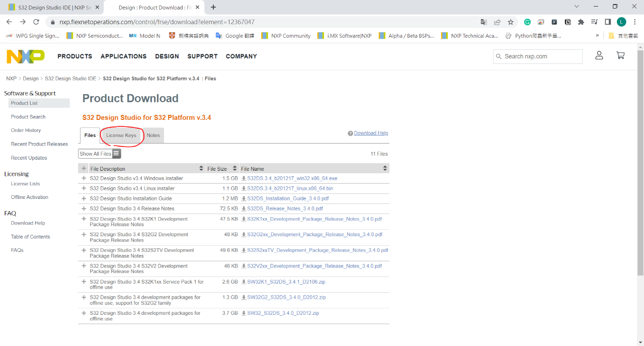The height and width of the screenshot is (346, 644).
Task: Switch to the Notes tab
Action: (x=153, y=135)
